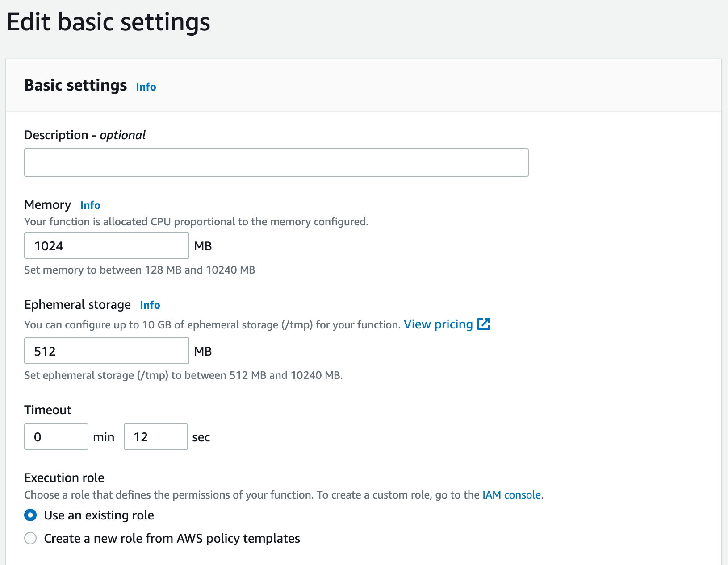Click the Timeout minutes field

pyautogui.click(x=56, y=436)
